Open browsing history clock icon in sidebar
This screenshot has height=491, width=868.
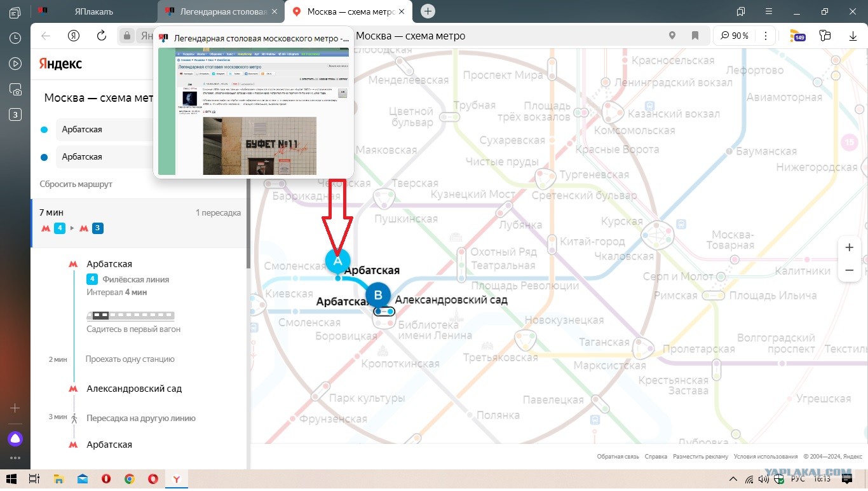coord(15,38)
